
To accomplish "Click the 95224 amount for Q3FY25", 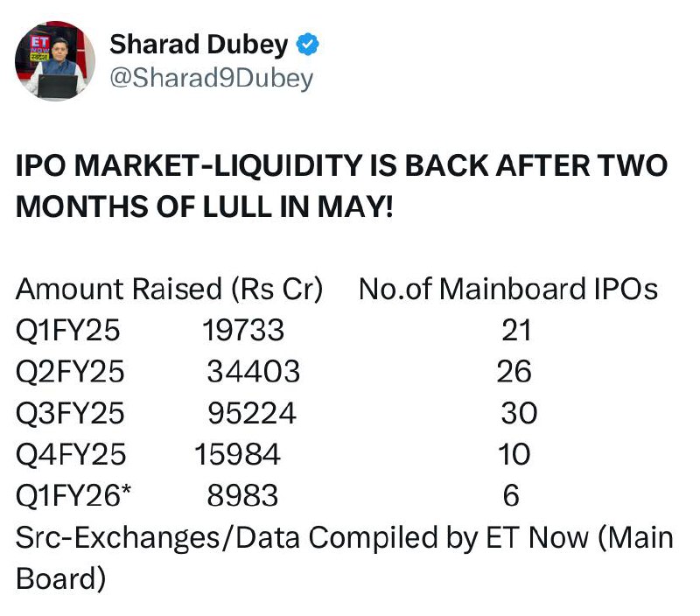I will click(252, 413).
